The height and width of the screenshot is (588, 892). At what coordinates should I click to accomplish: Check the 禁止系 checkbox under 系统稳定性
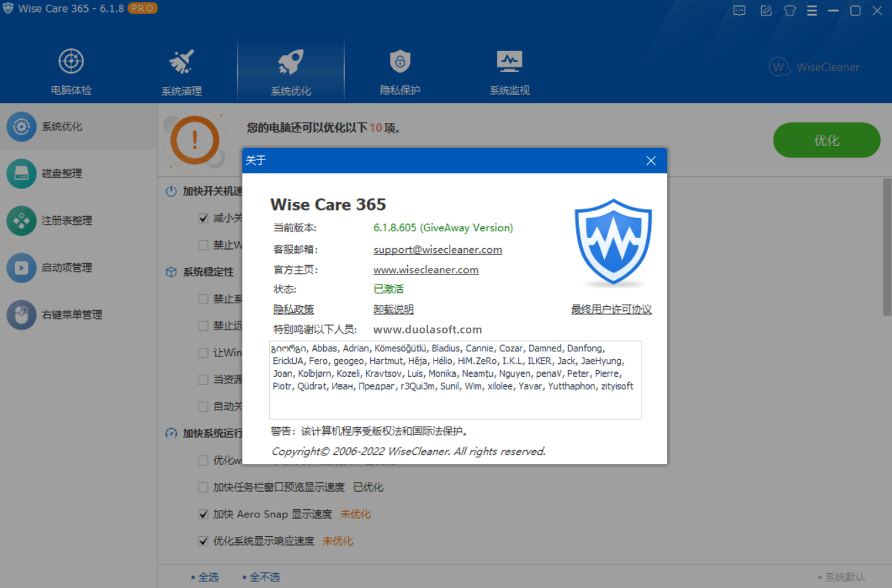(203, 299)
